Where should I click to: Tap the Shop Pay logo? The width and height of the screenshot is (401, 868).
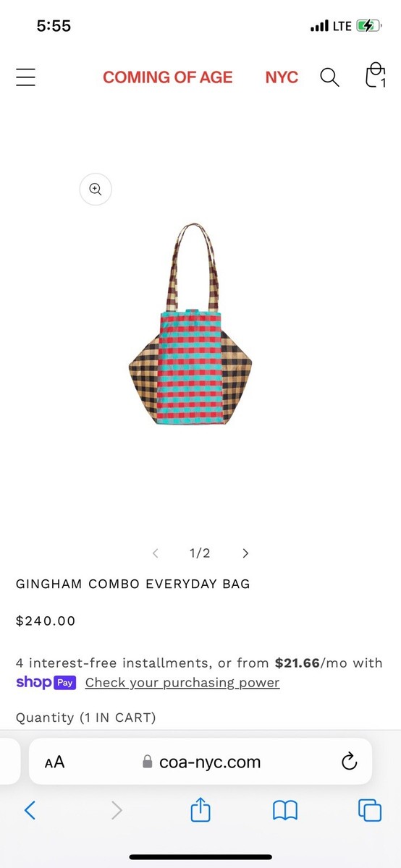(46, 682)
